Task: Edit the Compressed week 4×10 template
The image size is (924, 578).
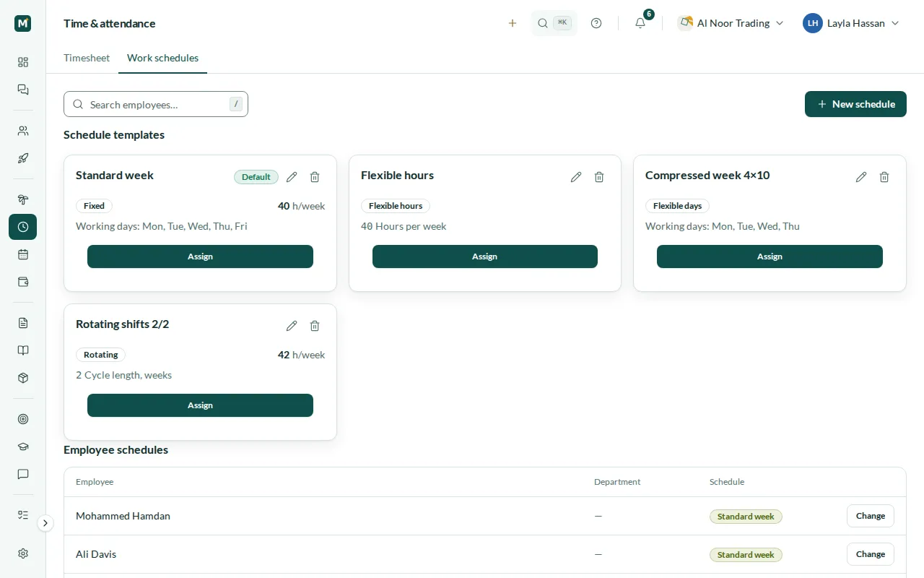Action: point(861,177)
